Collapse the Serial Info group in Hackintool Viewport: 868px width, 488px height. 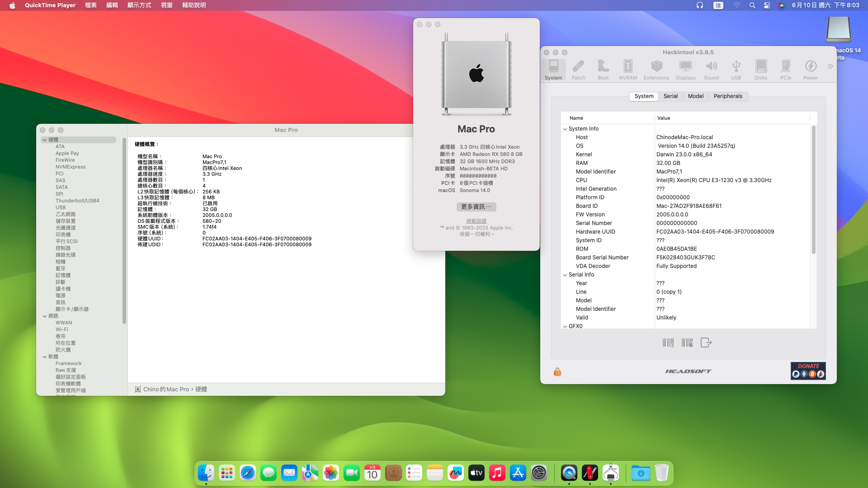click(565, 275)
